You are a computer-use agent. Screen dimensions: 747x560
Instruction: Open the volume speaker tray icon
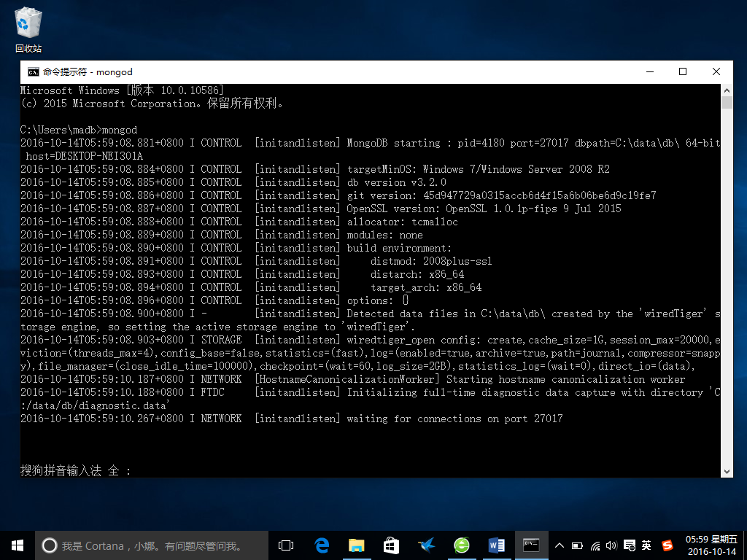point(611,545)
